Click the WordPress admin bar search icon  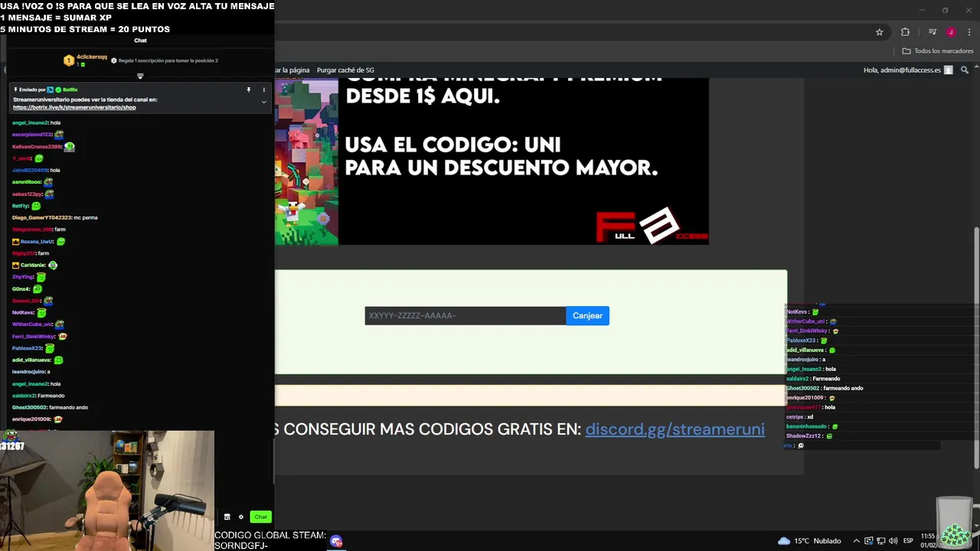point(965,70)
